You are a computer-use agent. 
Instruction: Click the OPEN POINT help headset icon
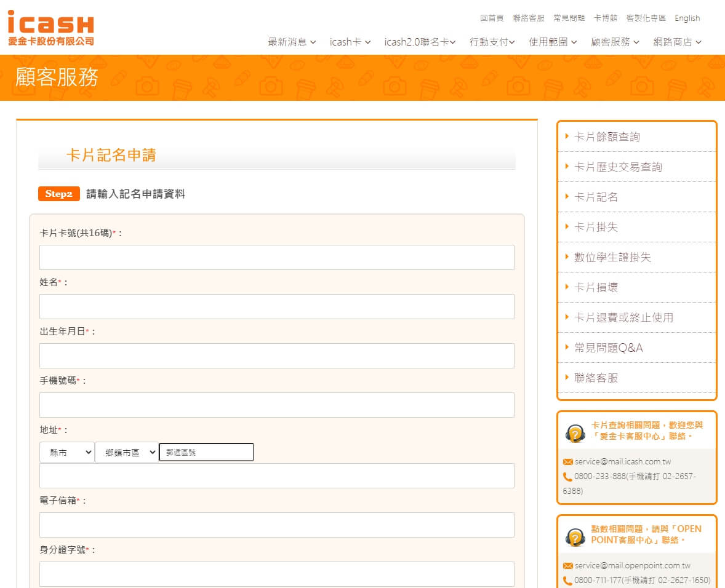click(x=575, y=537)
